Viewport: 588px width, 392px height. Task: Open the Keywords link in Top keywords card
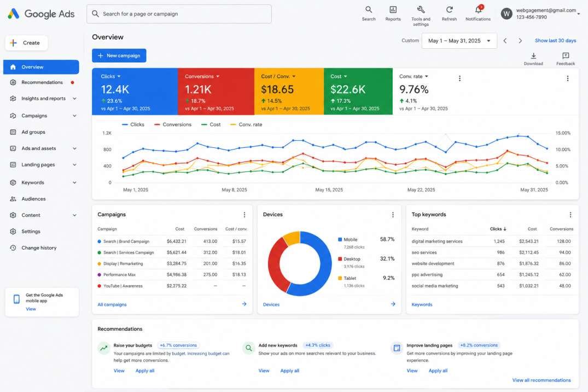(422, 304)
